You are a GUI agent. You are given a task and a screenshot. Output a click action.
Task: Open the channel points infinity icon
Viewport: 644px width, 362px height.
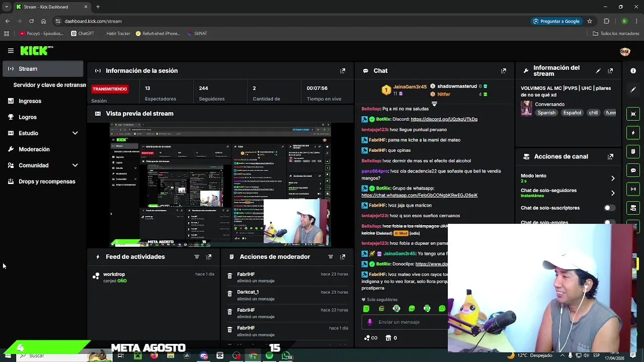click(371, 338)
